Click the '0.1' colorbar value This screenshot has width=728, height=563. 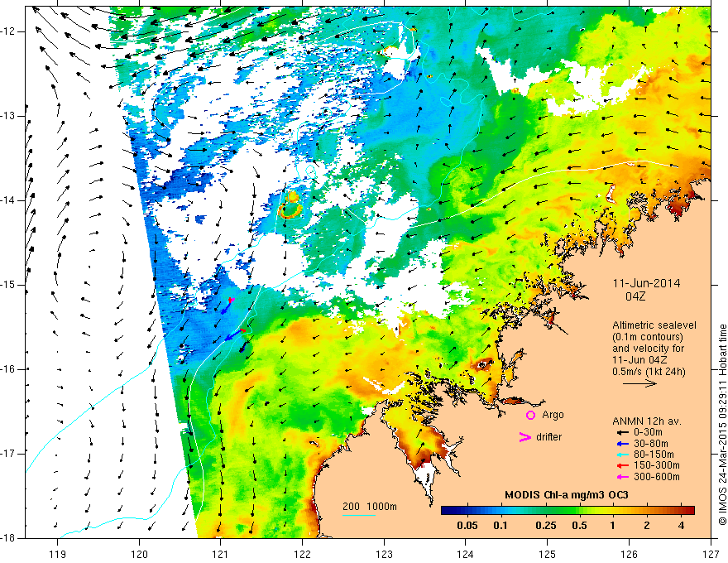click(x=500, y=526)
